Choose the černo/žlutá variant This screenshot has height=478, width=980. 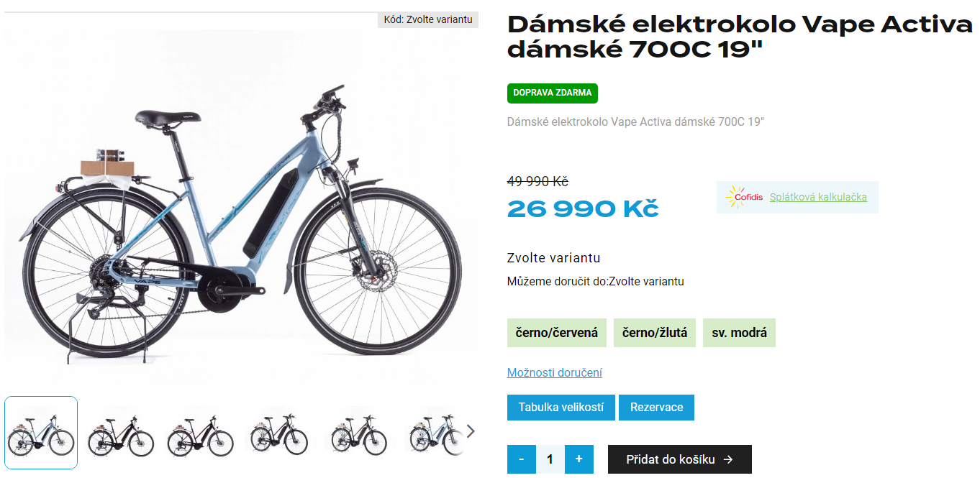click(655, 333)
